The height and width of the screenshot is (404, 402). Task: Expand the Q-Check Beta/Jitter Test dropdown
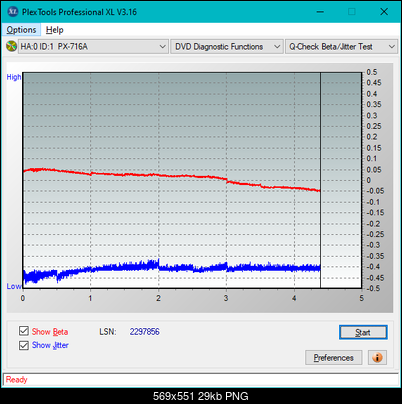(x=341, y=47)
